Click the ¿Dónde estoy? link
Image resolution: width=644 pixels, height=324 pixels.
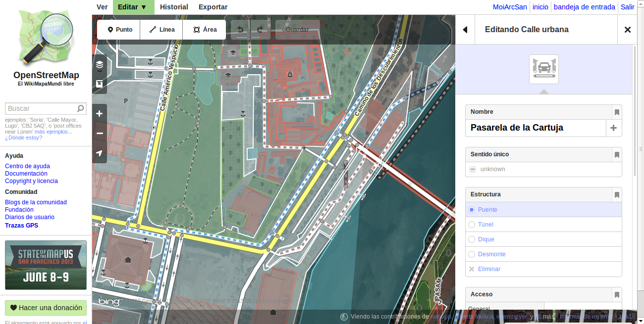(x=24, y=138)
